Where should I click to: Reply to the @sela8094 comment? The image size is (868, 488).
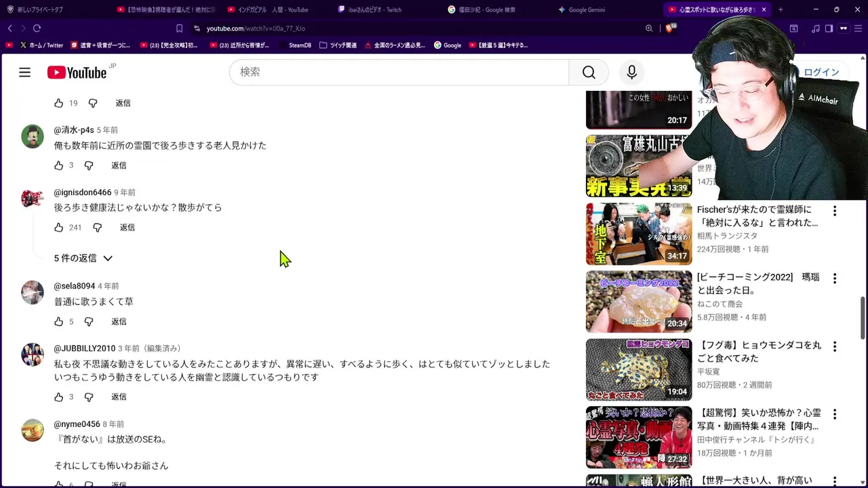click(119, 322)
